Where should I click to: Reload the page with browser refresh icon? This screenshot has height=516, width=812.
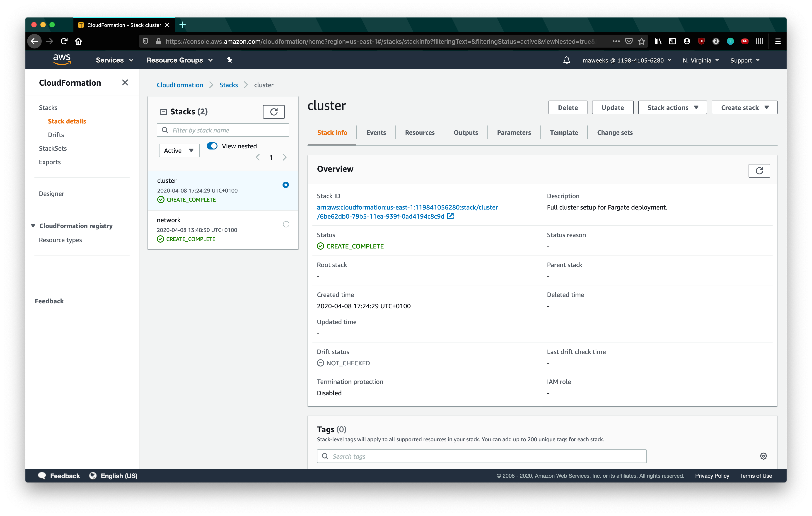pyautogui.click(x=64, y=41)
